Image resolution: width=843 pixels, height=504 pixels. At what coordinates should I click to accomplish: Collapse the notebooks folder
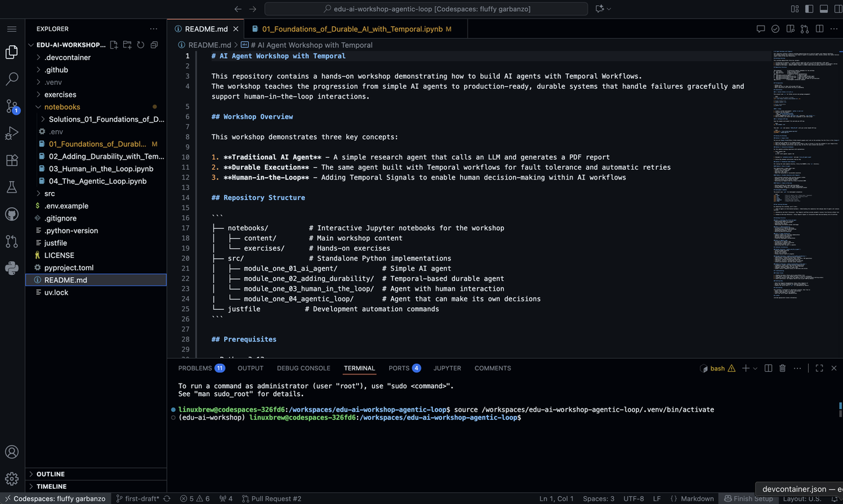pyautogui.click(x=96, y=107)
